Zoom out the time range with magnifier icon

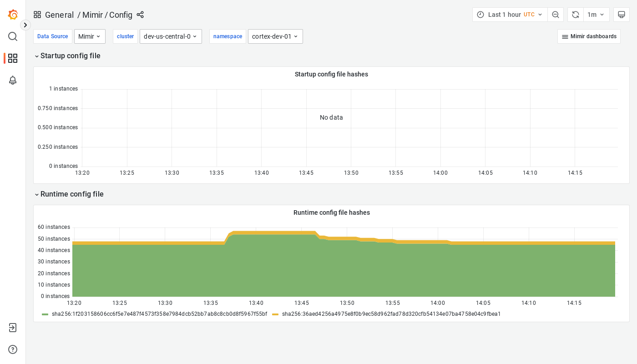(x=556, y=14)
